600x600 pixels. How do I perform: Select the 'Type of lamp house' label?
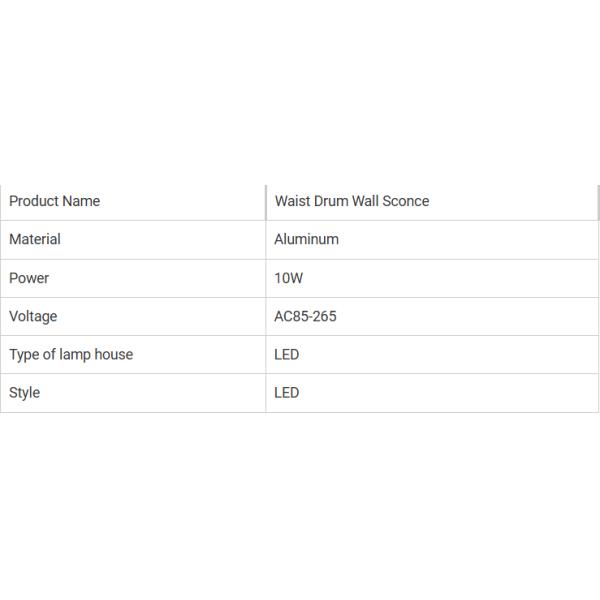pyautogui.click(x=71, y=354)
